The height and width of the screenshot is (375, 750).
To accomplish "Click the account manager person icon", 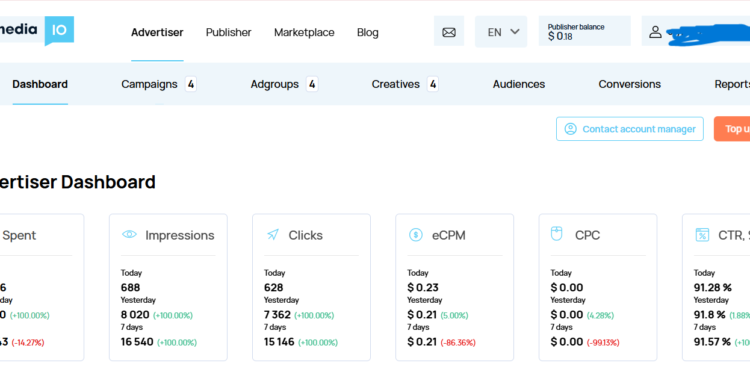I will pos(570,129).
